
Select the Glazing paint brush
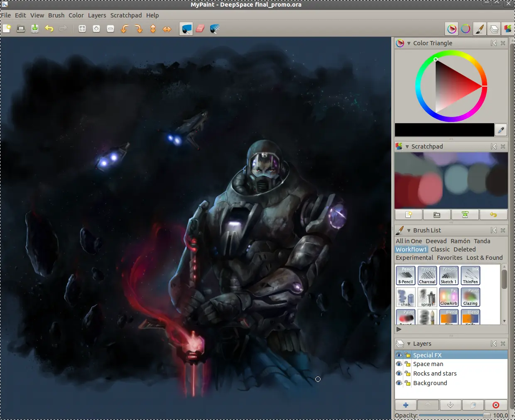471,297
